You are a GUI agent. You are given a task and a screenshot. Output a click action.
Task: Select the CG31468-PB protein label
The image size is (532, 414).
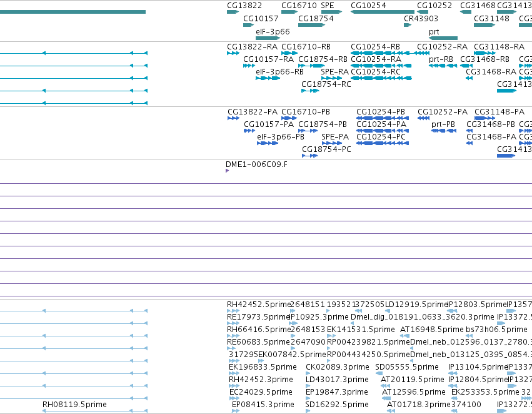(x=491, y=124)
